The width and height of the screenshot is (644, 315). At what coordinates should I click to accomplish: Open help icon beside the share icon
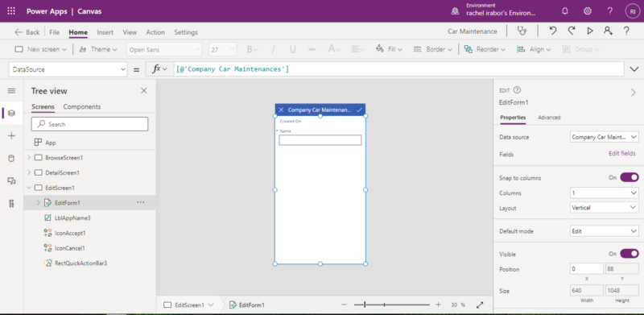(x=626, y=31)
